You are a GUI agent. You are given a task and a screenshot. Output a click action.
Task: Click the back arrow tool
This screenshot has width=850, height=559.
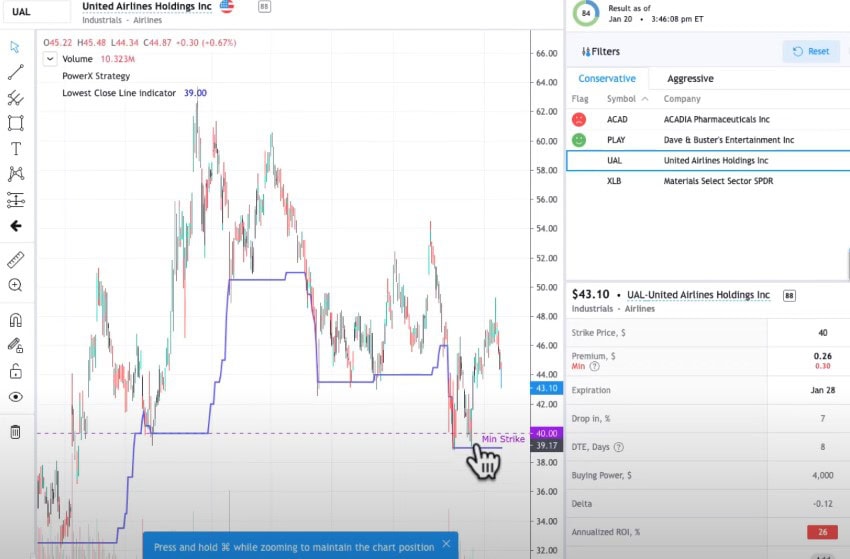coord(15,226)
